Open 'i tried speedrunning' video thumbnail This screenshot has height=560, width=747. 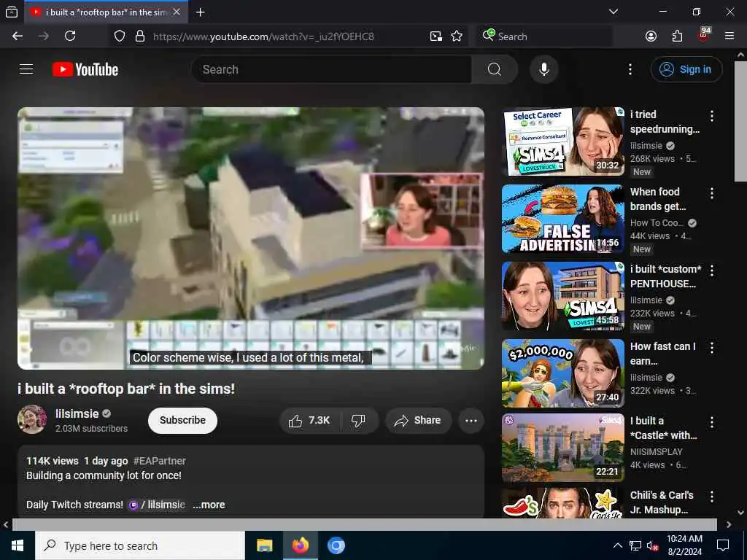(x=562, y=141)
